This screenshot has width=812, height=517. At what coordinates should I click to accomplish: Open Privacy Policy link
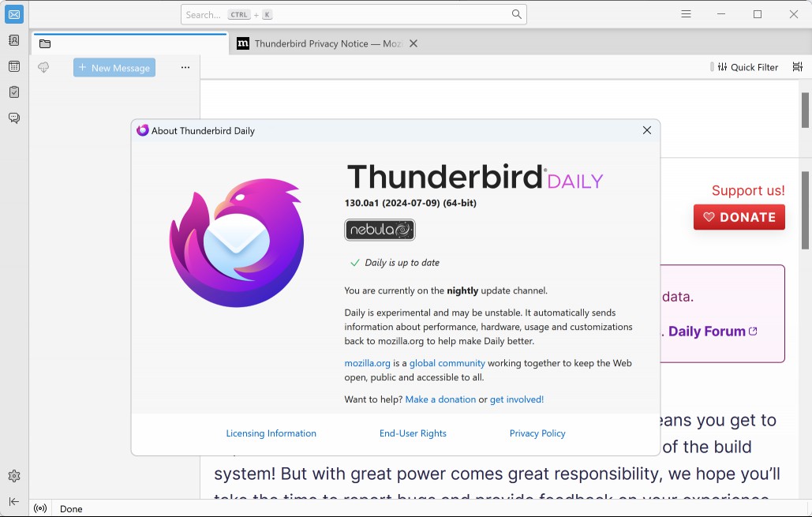pos(537,433)
